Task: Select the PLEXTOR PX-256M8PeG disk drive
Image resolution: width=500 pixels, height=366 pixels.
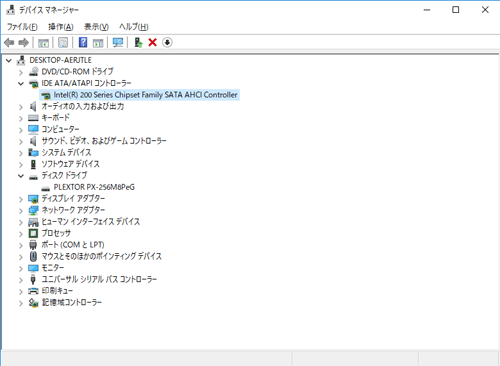Action: (94, 187)
